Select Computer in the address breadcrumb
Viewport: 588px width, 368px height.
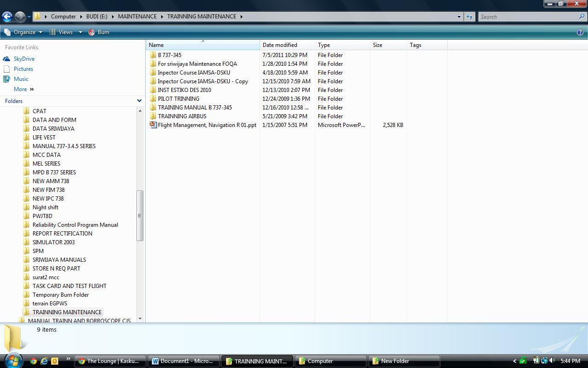[x=63, y=17]
